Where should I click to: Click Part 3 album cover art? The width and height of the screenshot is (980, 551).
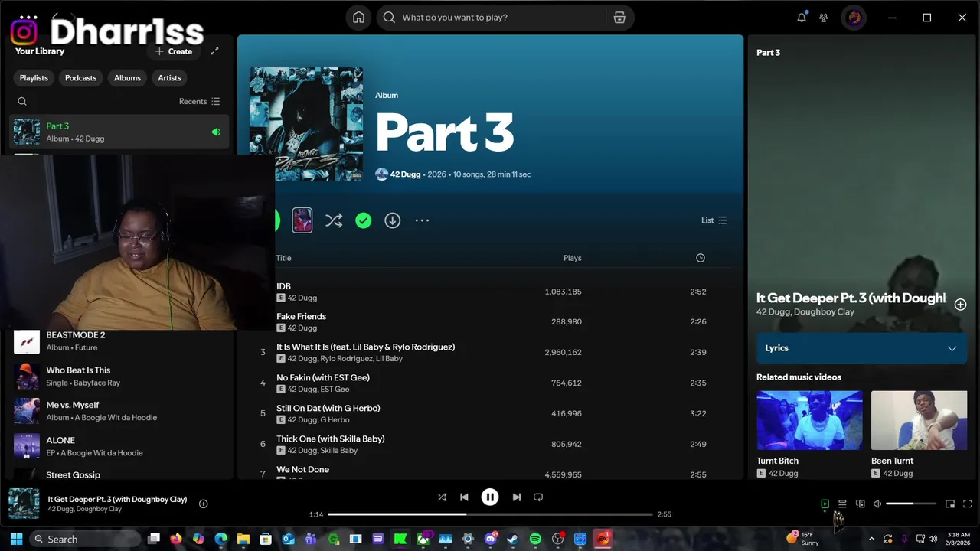[x=306, y=124]
